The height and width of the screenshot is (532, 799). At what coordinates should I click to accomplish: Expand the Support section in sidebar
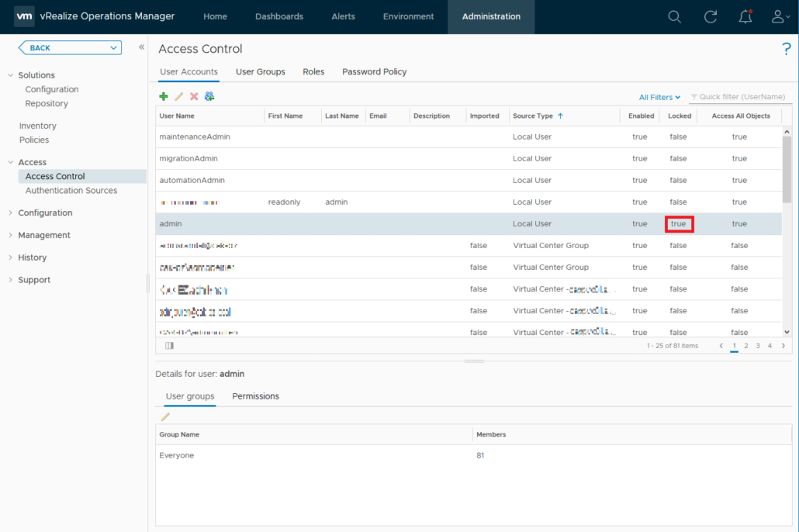coord(34,280)
